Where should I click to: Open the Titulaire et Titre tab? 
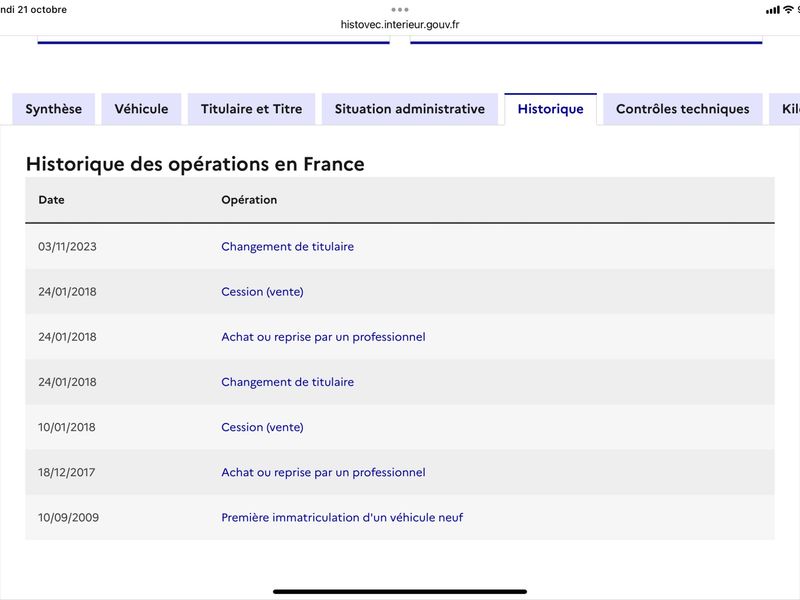point(252,109)
